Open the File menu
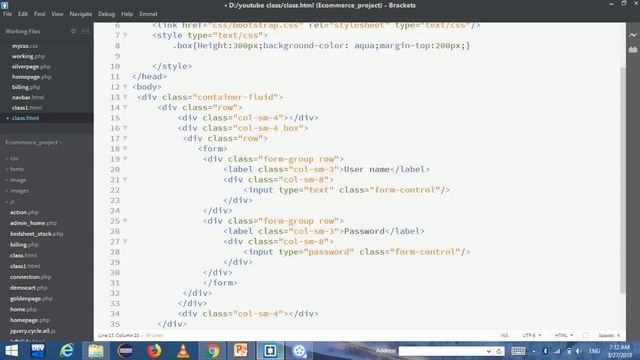 pos(7,14)
